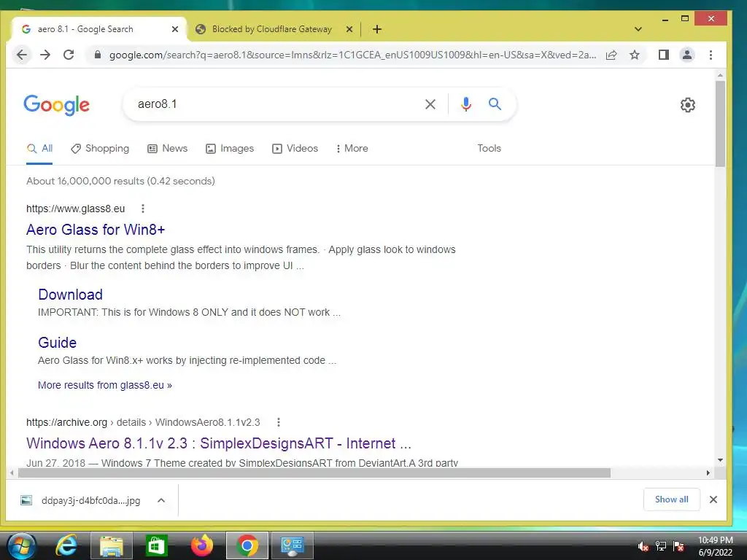Open options for archive.org result
The height and width of the screenshot is (560, 747).
point(278,422)
